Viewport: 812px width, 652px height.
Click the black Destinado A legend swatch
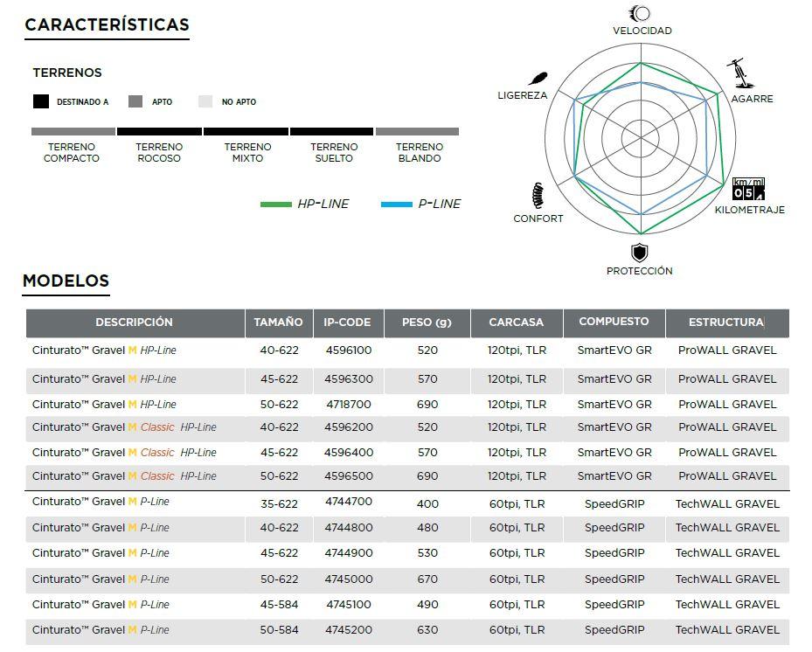pos(41,101)
